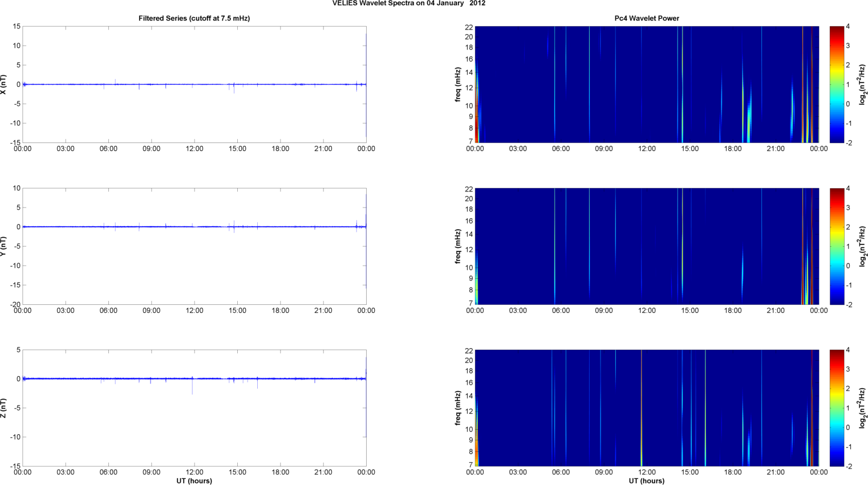Viewport: 868px width, 485px height.
Task: Click the freq (mHz) label of middle spectrogram
Action: click(457, 246)
